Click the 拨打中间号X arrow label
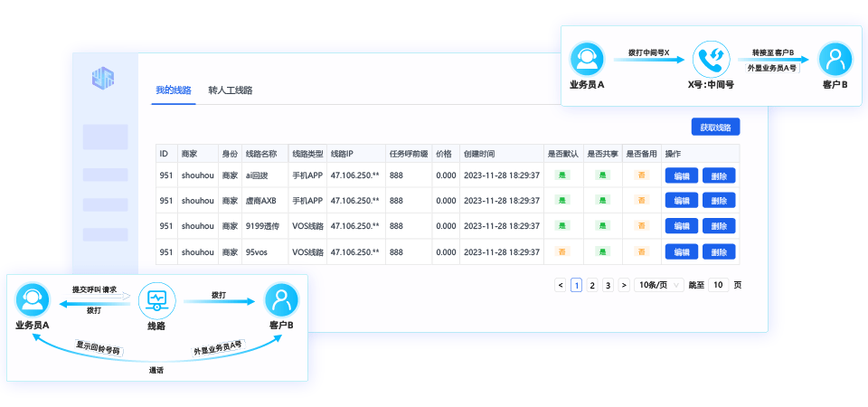Viewport: 868px width, 407px height. tap(649, 52)
